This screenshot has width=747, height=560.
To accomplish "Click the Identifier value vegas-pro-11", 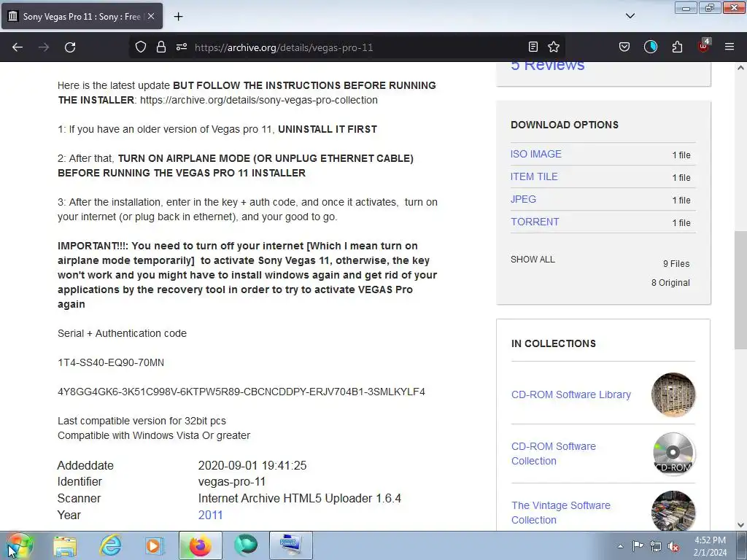I will pos(231,482).
